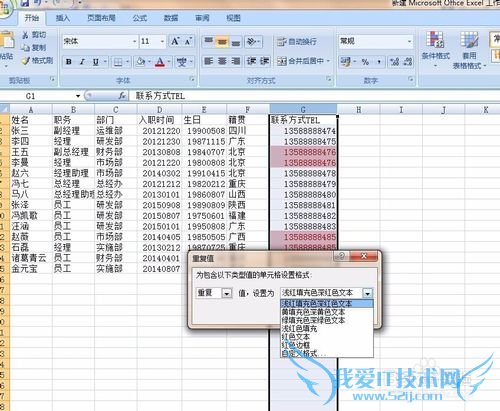Image resolution: width=500 pixels, height=411 pixels.
Task: Toggle Underline formatting
Action: (x=96, y=62)
